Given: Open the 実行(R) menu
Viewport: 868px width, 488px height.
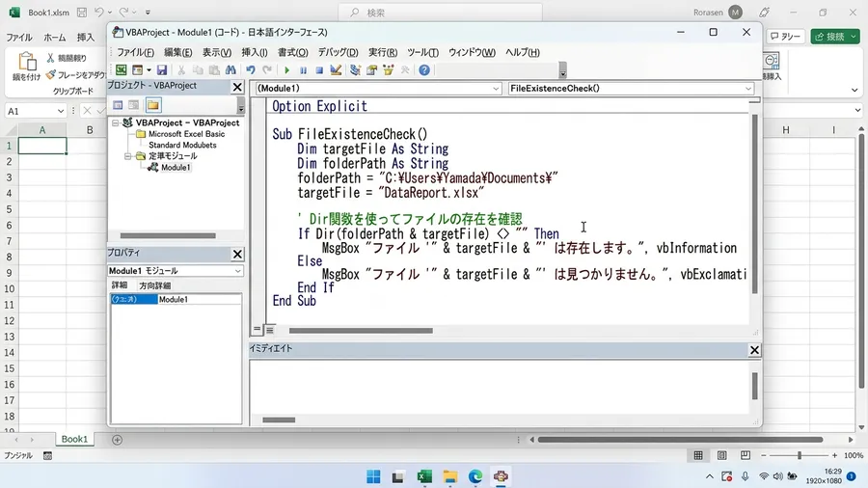Looking at the screenshot, I should (383, 53).
